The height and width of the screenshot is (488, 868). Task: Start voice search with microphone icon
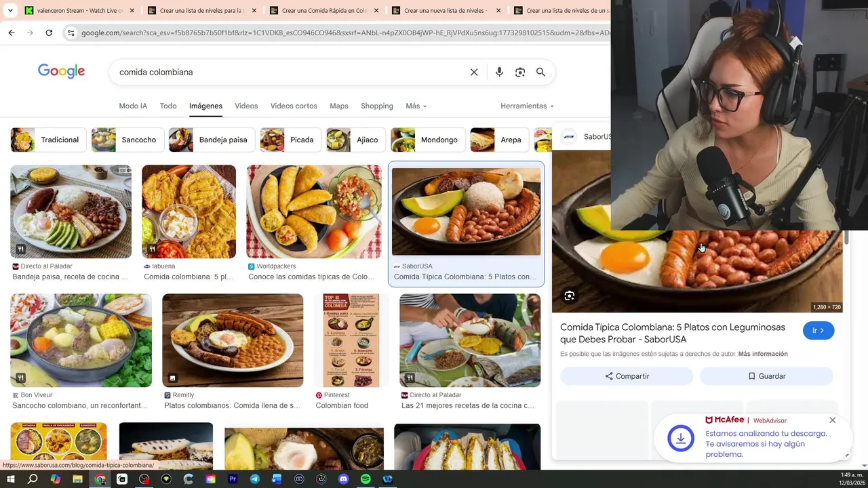click(499, 72)
